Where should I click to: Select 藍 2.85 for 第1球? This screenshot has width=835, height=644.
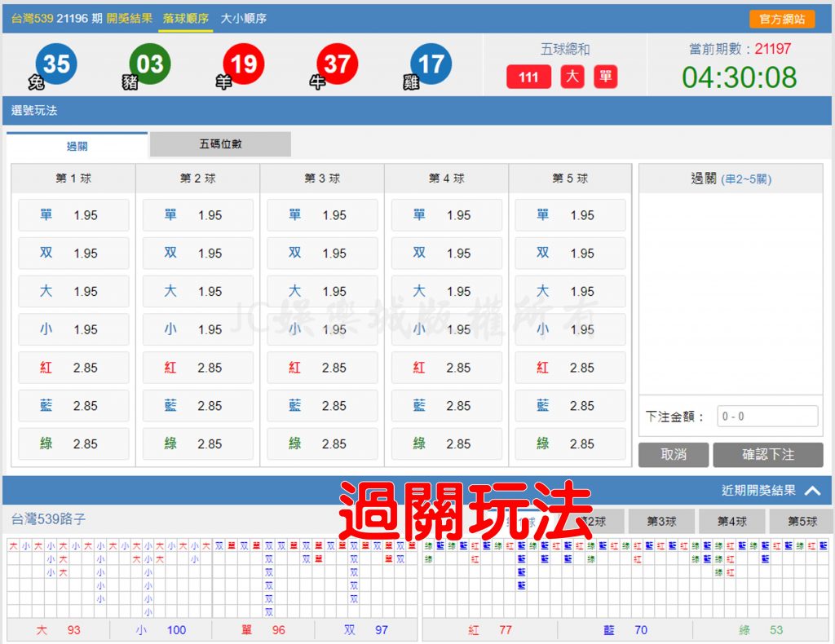[x=73, y=406]
